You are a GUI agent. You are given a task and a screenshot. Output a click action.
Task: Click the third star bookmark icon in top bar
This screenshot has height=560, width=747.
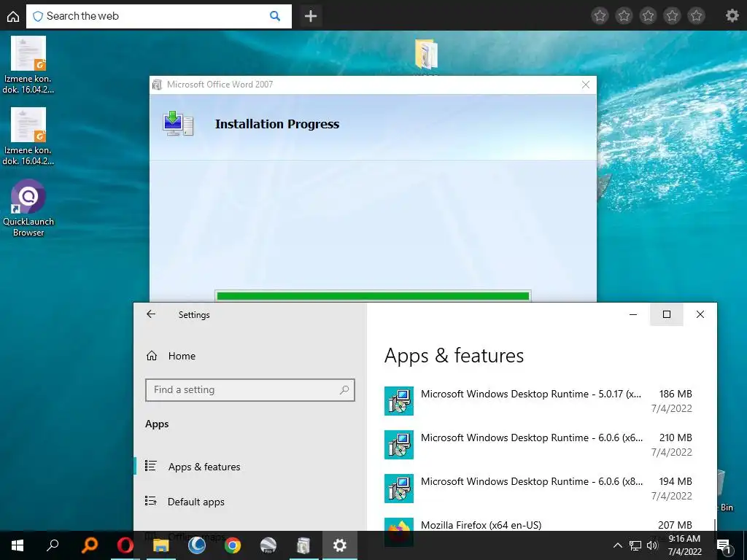tap(648, 16)
